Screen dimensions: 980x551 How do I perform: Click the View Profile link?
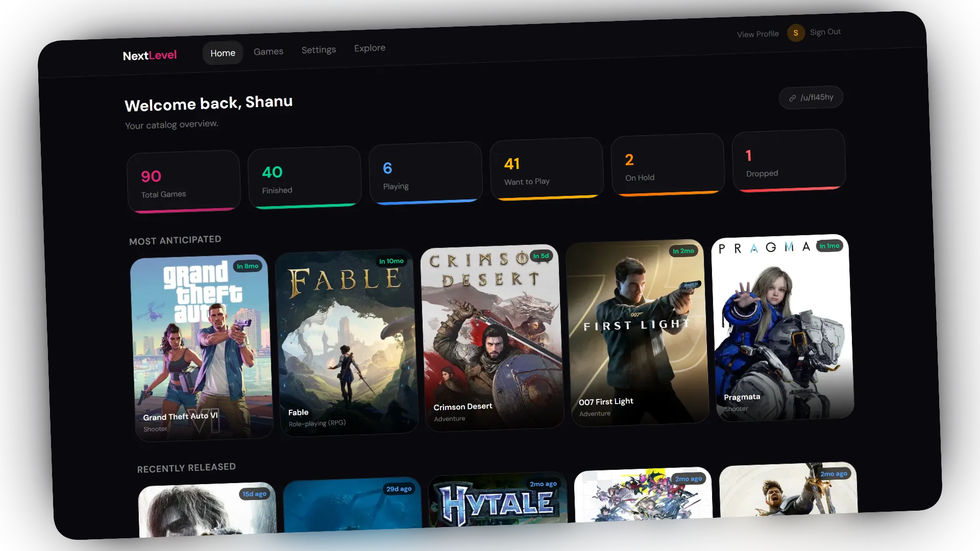pyautogui.click(x=757, y=34)
